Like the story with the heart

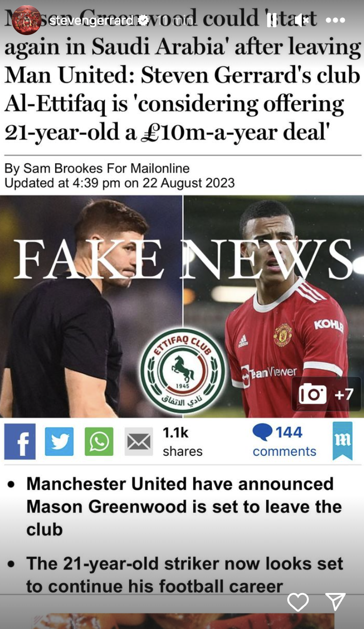point(298,602)
